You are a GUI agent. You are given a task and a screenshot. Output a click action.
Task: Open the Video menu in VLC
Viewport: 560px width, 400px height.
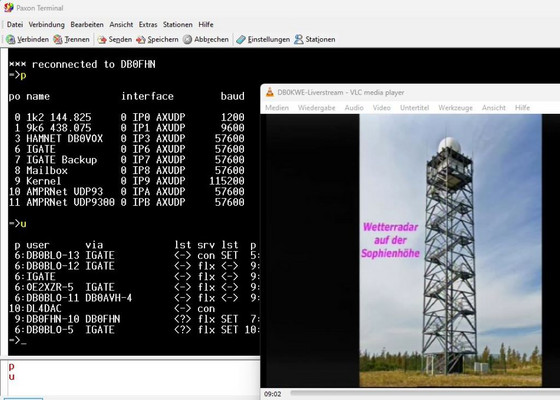tap(381, 108)
